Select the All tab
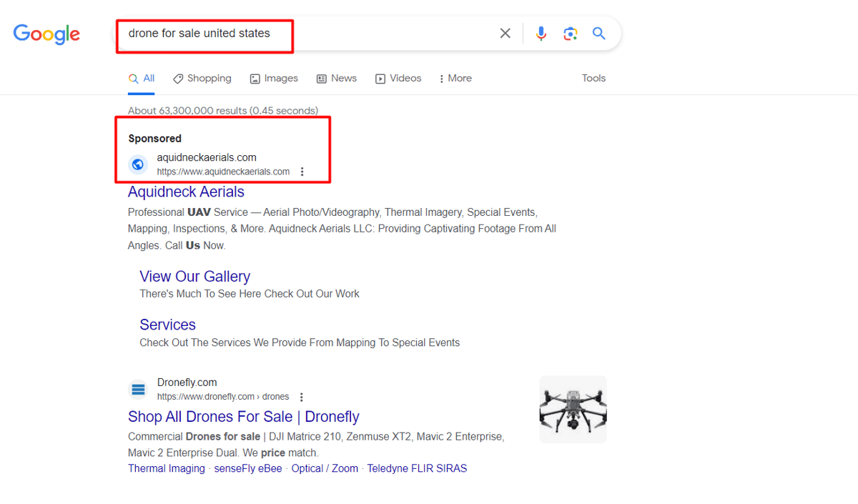The width and height of the screenshot is (858, 504). click(x=142, y=79)
